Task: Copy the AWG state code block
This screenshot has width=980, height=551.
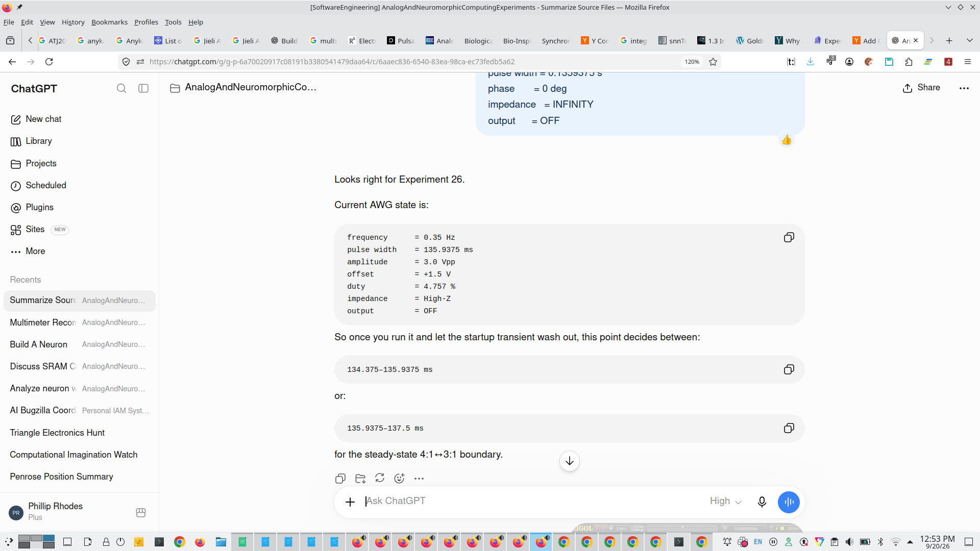Action: tap(789, 237)
